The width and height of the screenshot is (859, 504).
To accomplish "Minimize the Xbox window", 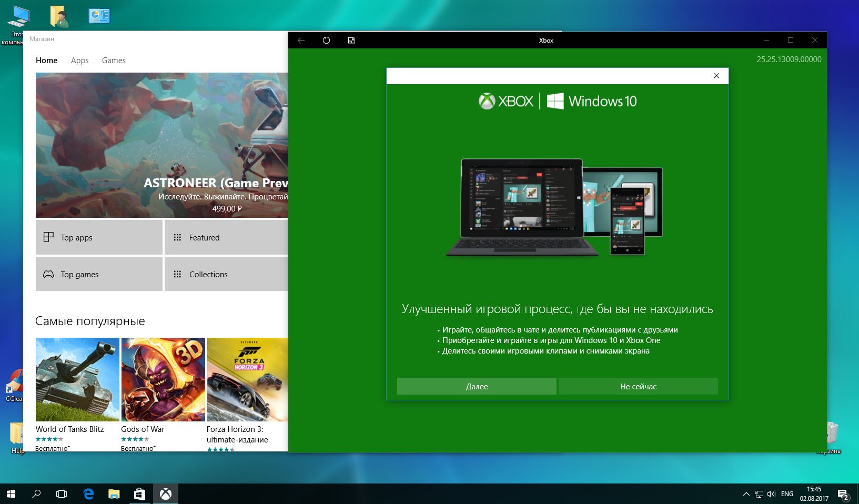I will [766, 41].
